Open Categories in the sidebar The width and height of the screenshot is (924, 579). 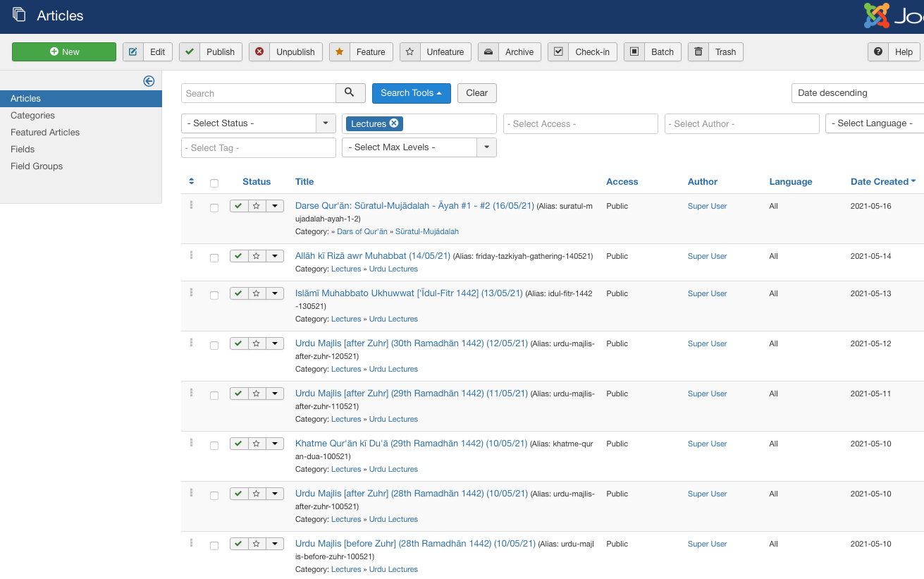tap(32, 116)
